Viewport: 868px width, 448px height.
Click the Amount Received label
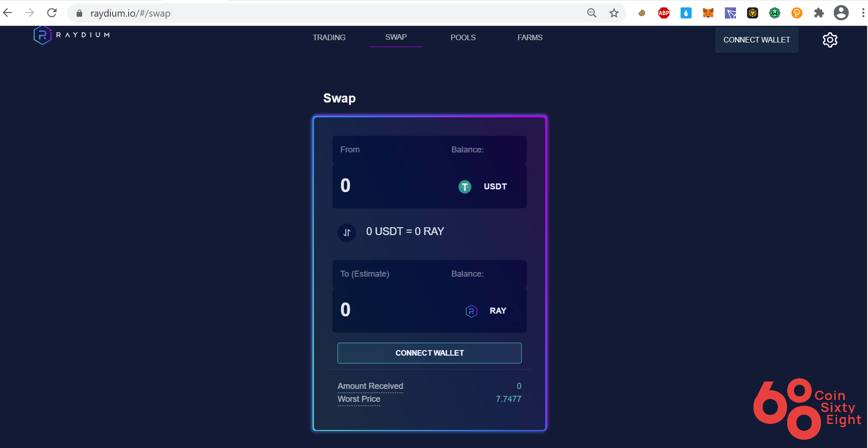pyautogui.click(x=370, y=386)
